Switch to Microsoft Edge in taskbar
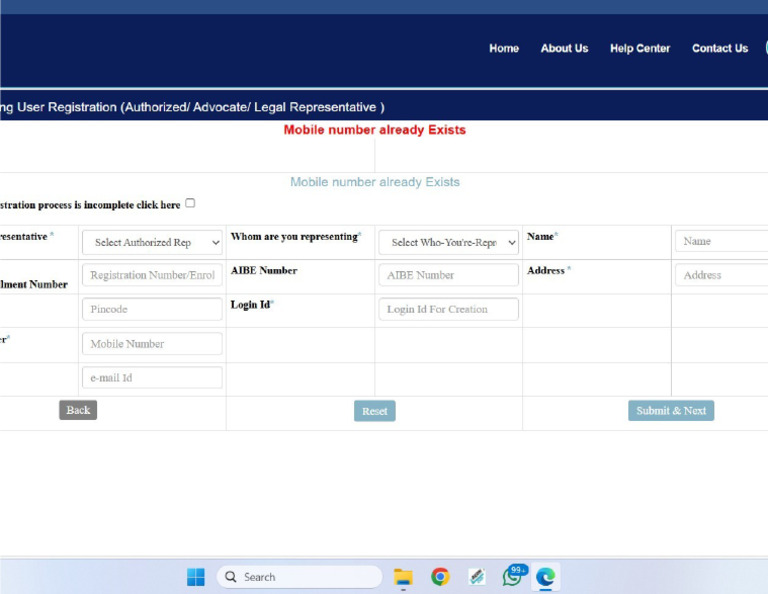The height and width of the screenshot is (594, 768). (x=545, y=577)
